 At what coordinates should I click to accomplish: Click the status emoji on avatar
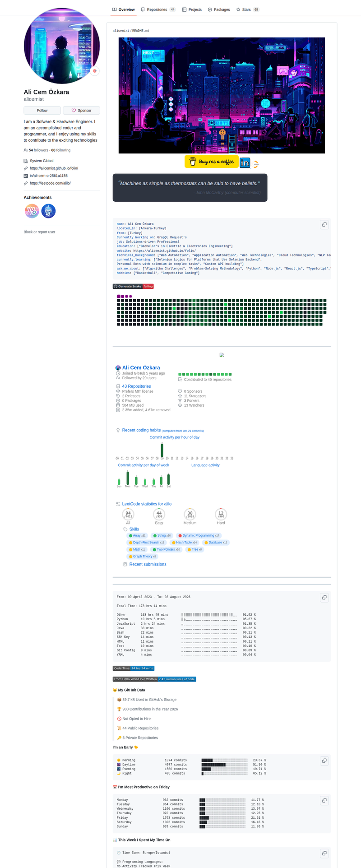[x=94, y=71]
